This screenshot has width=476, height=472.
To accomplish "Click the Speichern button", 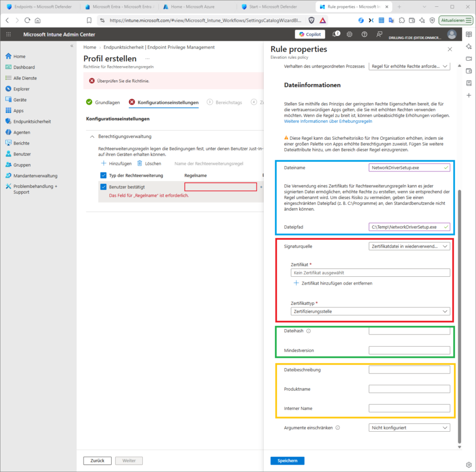I will [287, 461].
